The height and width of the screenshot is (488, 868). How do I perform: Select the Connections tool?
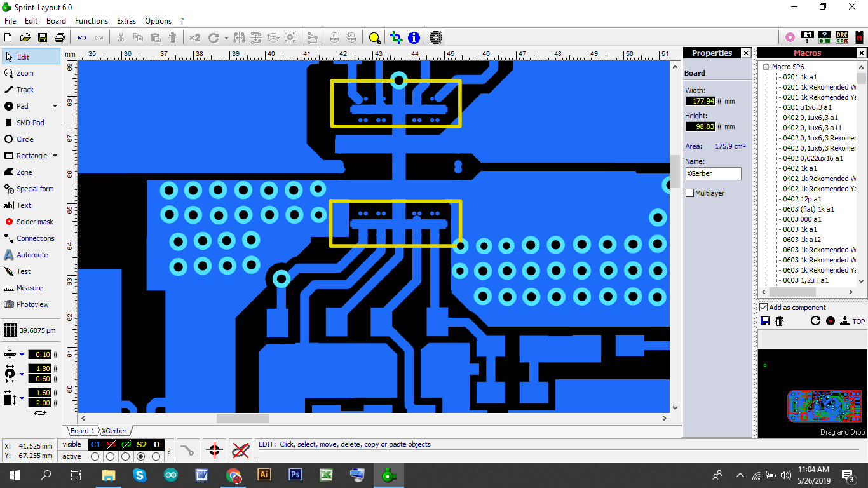[31, 238]
